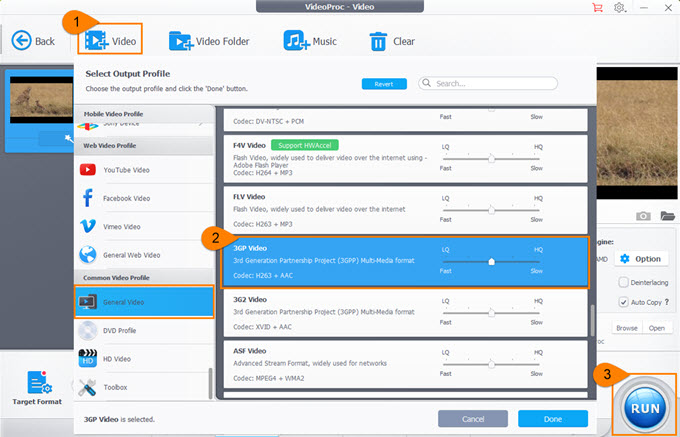Click Browse button
The width and height of the screenshot is (680, 437).
(627, 328)
